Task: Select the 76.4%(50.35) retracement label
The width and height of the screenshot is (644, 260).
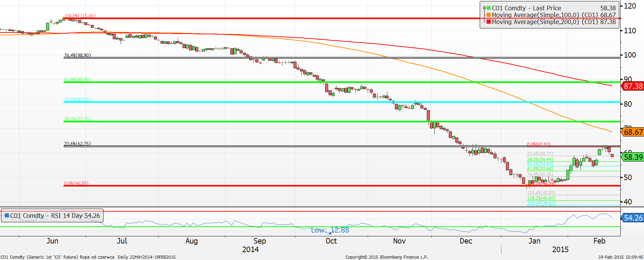Action: 540,174
